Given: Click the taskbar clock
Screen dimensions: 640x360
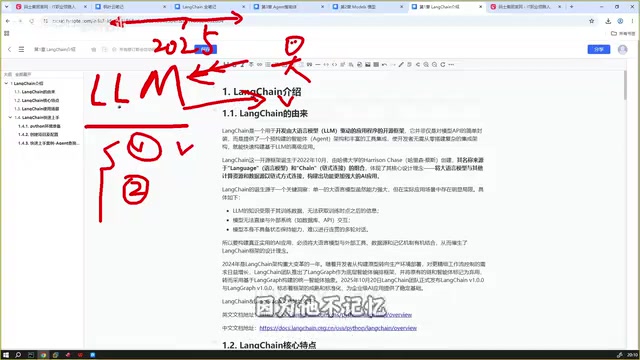Looking at the screenshot, I should [633, 355].
